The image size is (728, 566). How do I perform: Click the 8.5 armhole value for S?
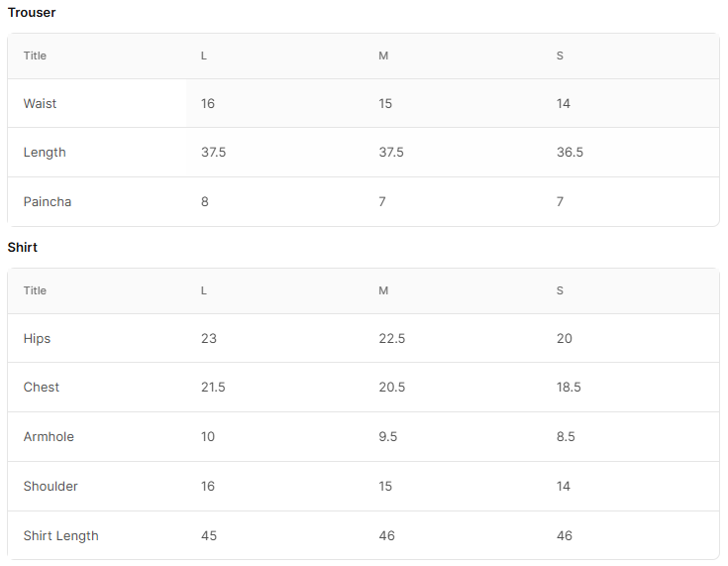566,437
